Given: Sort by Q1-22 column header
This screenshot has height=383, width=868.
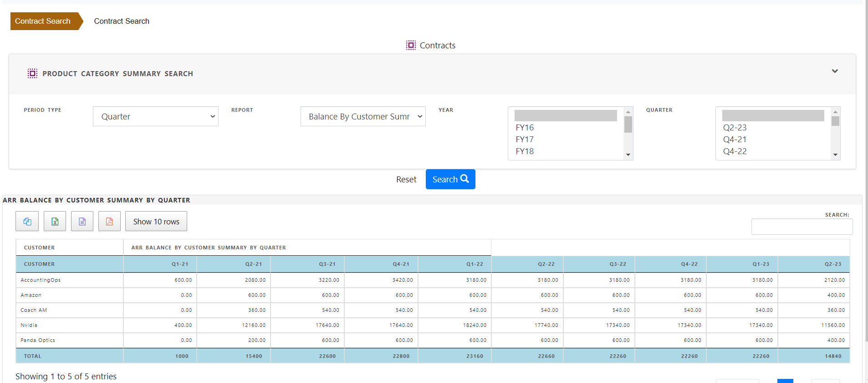Looking at the screenshot, I should 454,264.
